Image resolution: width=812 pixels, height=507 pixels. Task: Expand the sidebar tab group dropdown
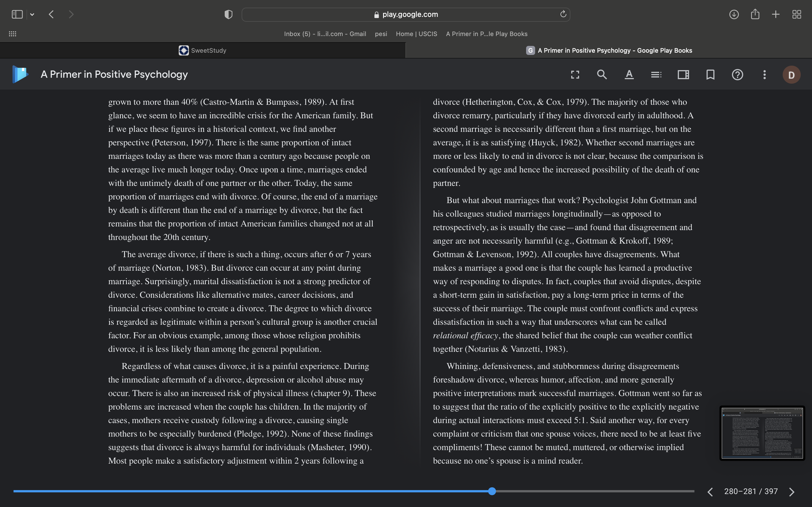coord(32,14)
